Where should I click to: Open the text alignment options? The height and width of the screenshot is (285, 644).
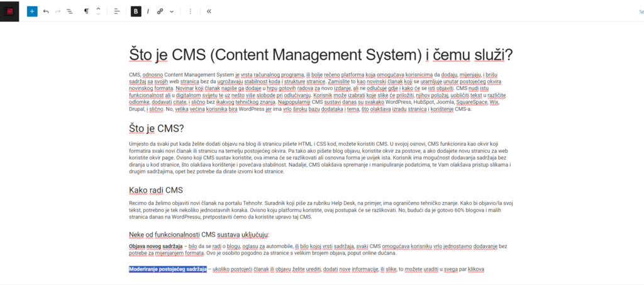pyautogui.click(x=117, y=11)
